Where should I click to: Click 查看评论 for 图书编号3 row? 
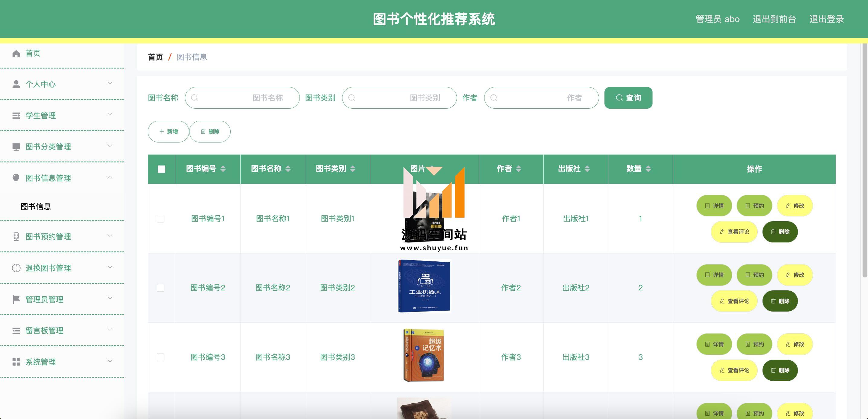(x=734, y=370)
